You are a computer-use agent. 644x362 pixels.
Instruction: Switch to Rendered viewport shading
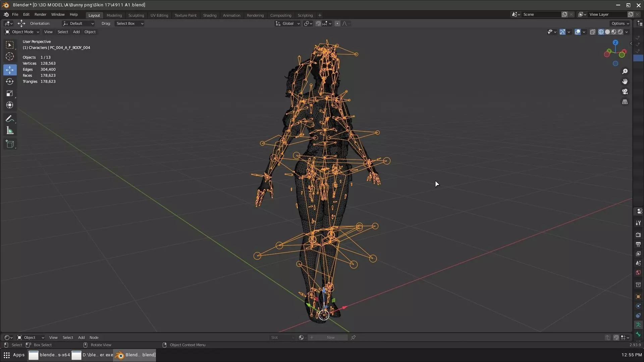tap(620, 32)
